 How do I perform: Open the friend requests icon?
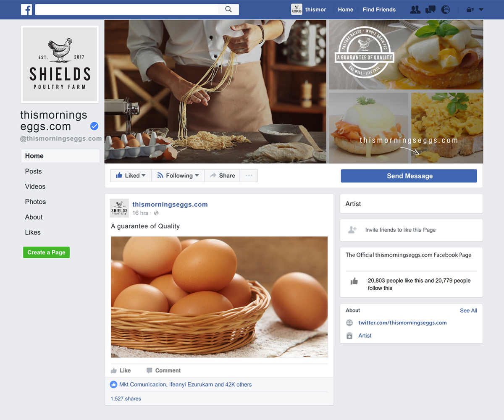click(x=415, y=10)
